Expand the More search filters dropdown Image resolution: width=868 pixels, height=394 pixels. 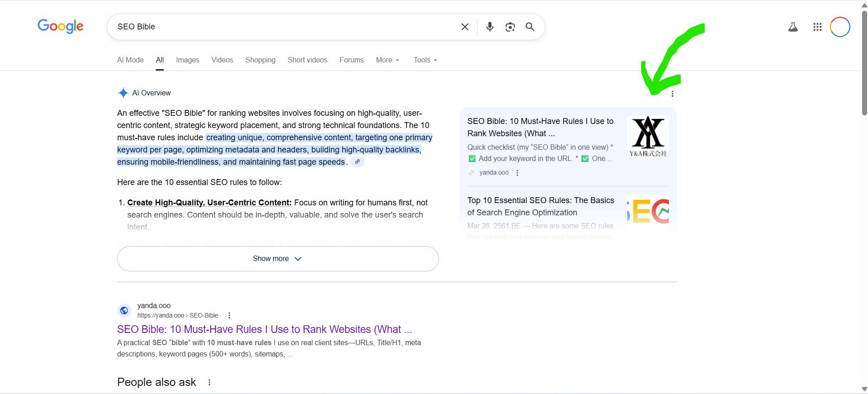tap(387, 60)
